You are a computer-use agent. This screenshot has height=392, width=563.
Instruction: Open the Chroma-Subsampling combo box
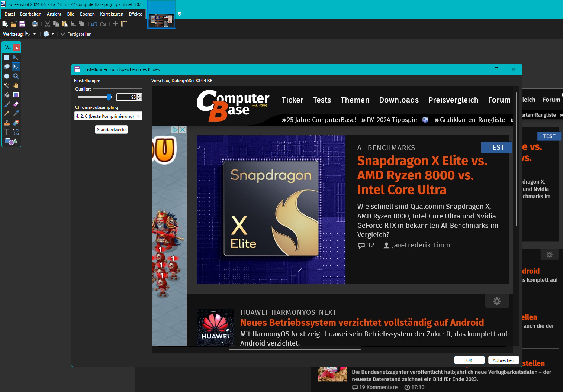108,116
